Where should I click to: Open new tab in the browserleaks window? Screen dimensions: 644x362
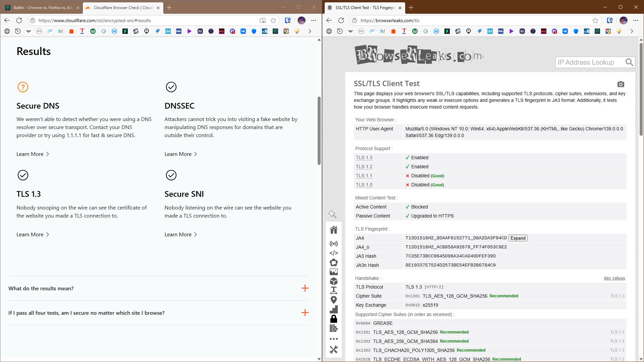[411, 7]
